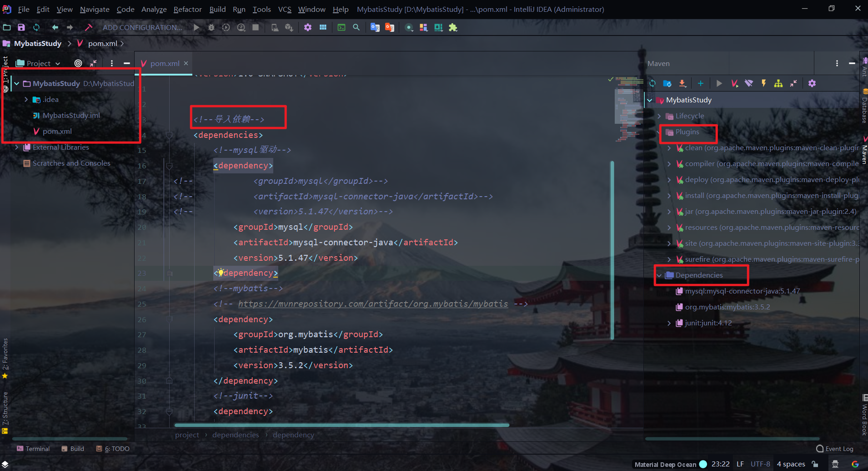The width and height of the screenshot is (868, 471).
Task: Click the editor vertical scrollbar
Action: 612,250
